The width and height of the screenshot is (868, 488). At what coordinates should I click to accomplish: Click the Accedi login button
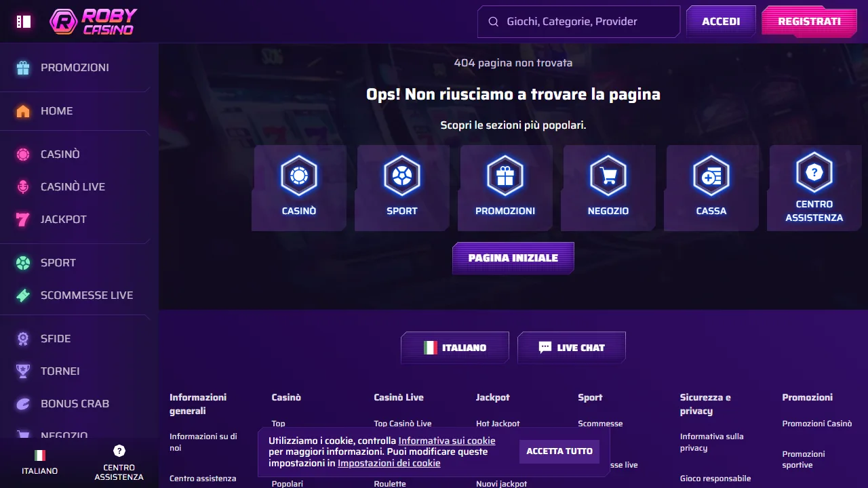721,22
